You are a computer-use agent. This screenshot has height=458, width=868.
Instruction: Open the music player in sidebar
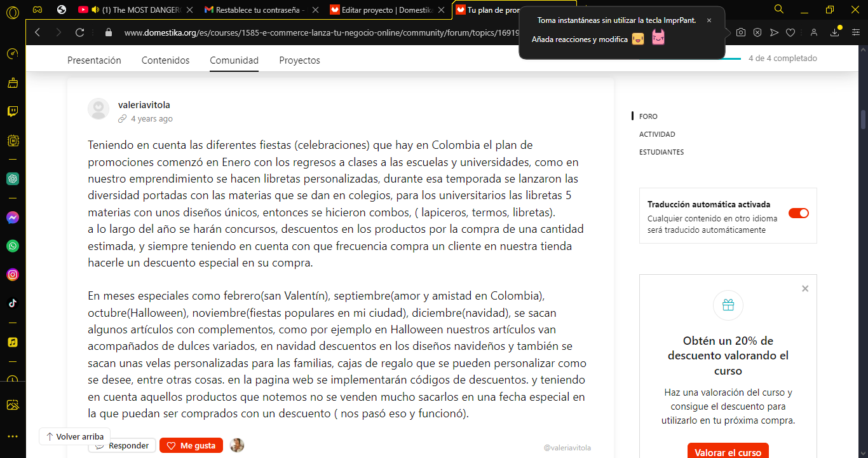(13, 342)
